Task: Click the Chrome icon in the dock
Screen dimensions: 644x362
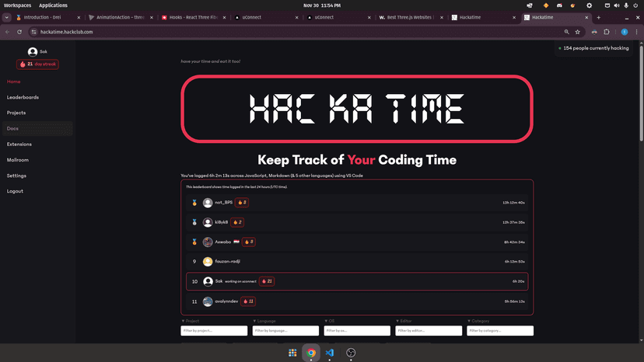Action: [311, 353]
